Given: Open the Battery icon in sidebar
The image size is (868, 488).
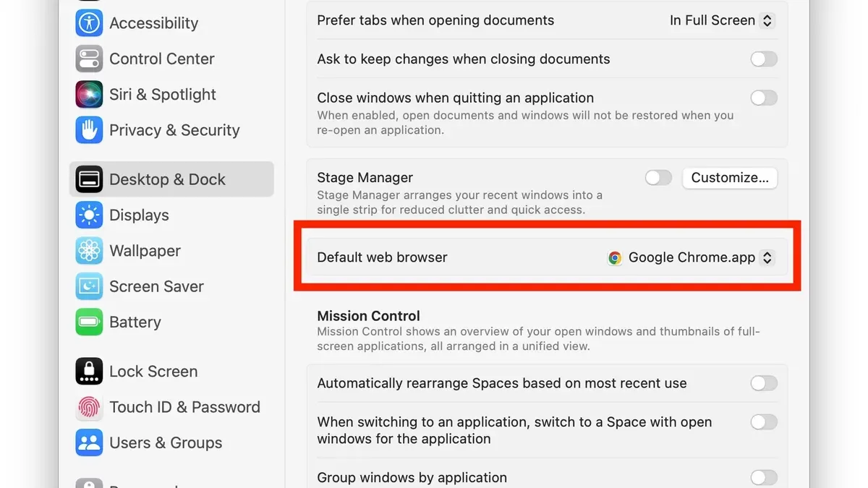Looking at the screenshot, I should click(x=89, y=322).
